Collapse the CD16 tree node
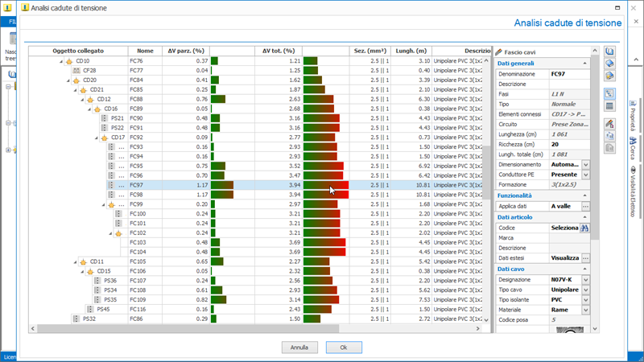This screenshot has height=362, width=644. point(89,109)
